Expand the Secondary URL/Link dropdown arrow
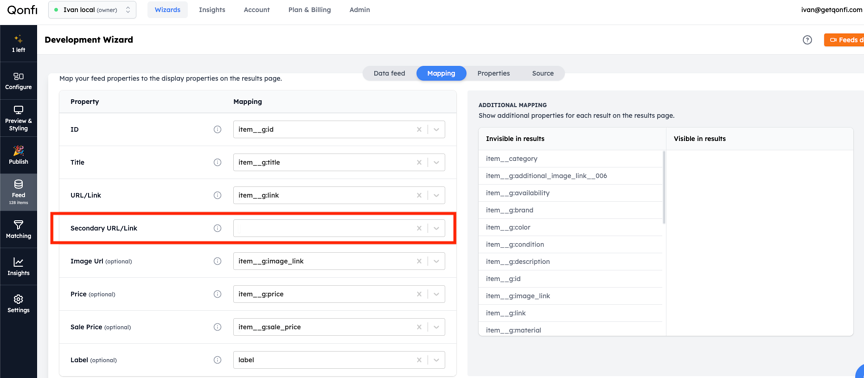864x378 pixels. point(436,228)
